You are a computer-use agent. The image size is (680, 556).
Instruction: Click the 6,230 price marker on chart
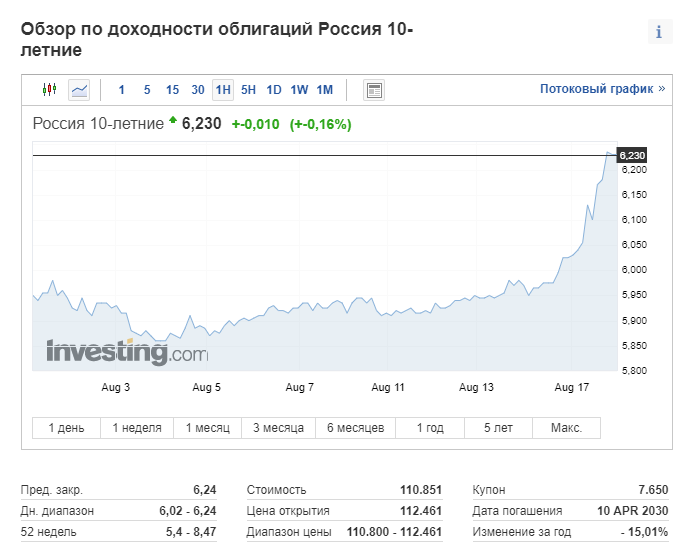(632, 155)
